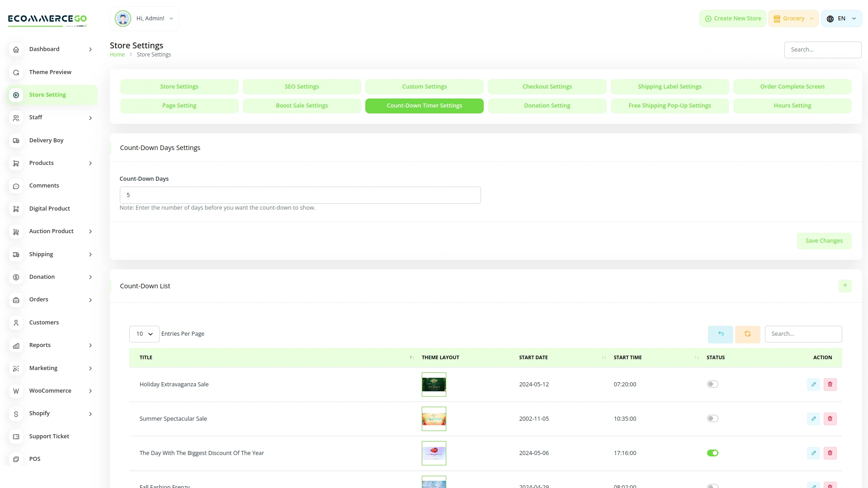Add a new countdown via the plus icon
868x488 pixels.
coord(845,286)
